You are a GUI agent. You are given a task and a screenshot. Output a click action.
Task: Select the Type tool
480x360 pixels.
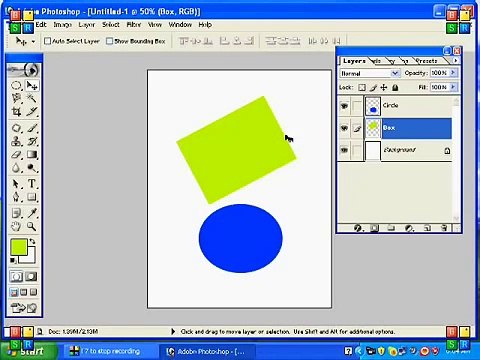coord(32,184)
